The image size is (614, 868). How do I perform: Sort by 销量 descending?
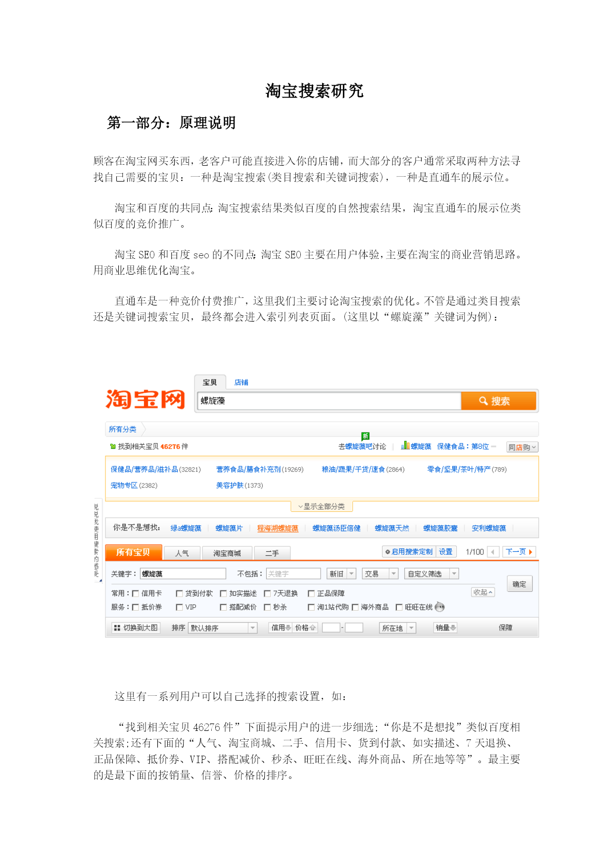click(445, 627)
